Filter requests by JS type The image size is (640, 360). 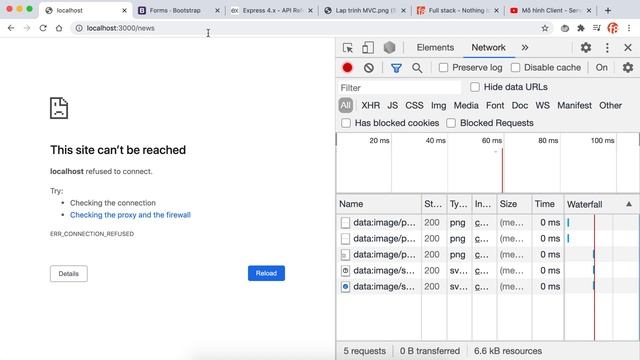(393, 105)
